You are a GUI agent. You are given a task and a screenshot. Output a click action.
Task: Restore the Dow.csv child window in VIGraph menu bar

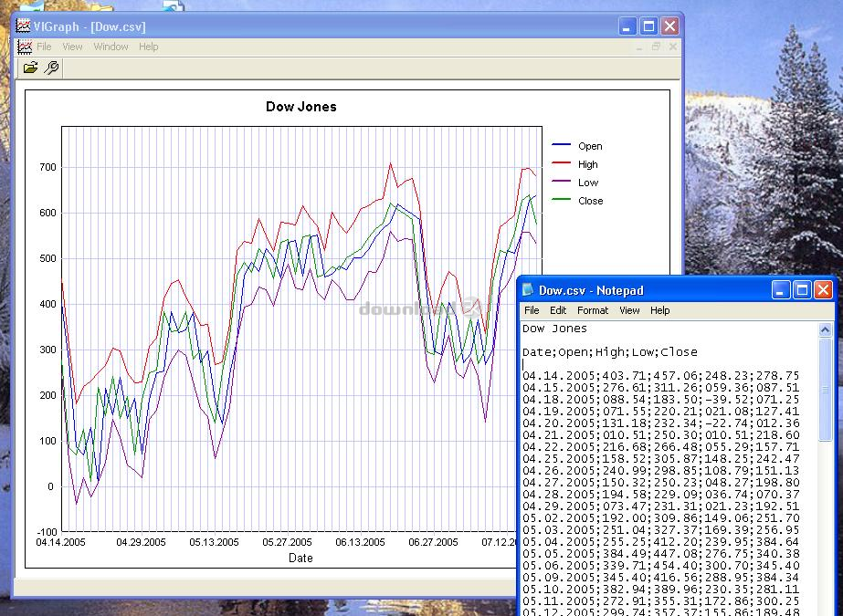pos(656,47)
